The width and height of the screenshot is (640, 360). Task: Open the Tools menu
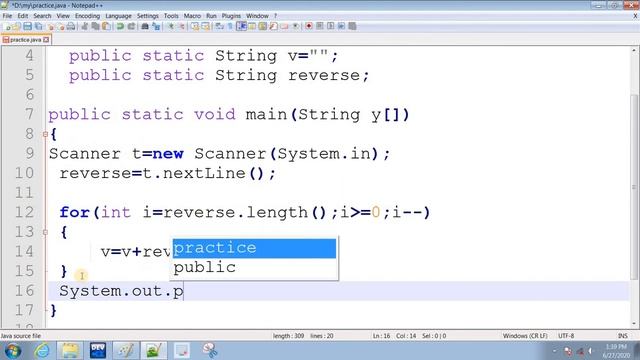(171, 16)
